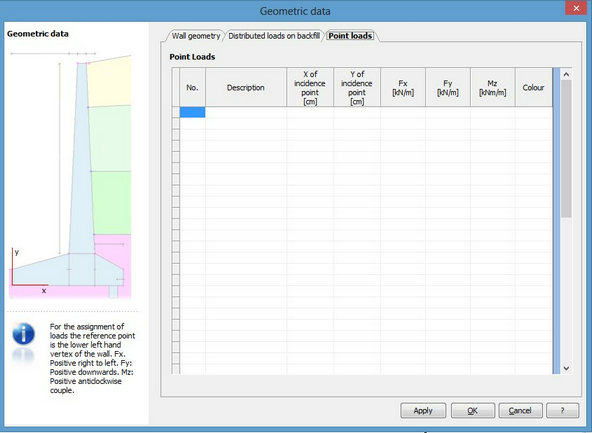Screen dimensions: 592x433
Task: Cancel the geometric data changes
Action: pos(520,410)
